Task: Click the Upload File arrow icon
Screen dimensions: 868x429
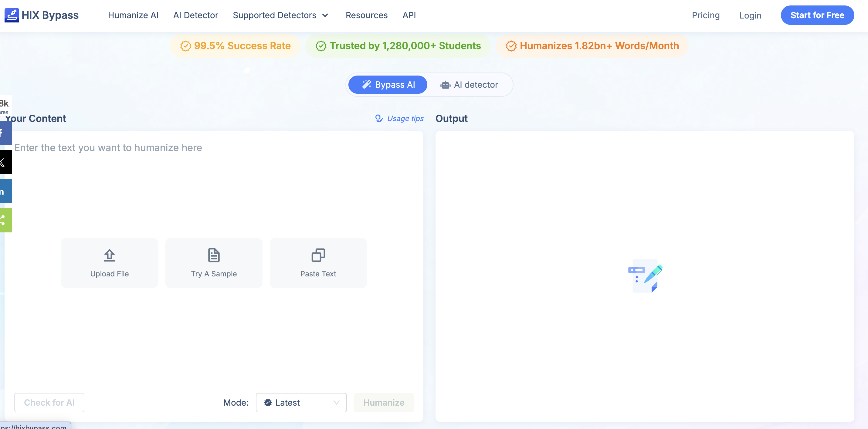Action: point(110,255)
